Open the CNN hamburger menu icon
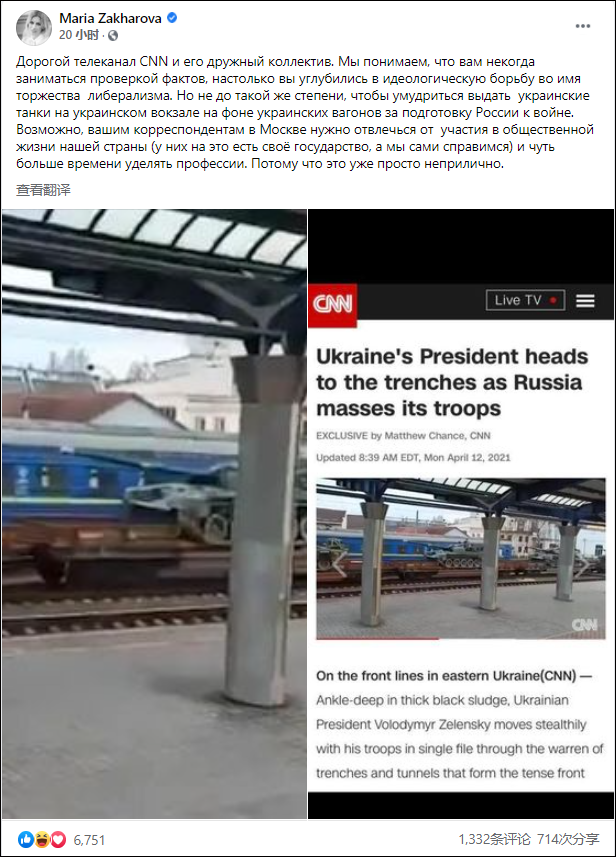Image resolution: width=616 pixels, height=857 pixels. pos(585,301)
